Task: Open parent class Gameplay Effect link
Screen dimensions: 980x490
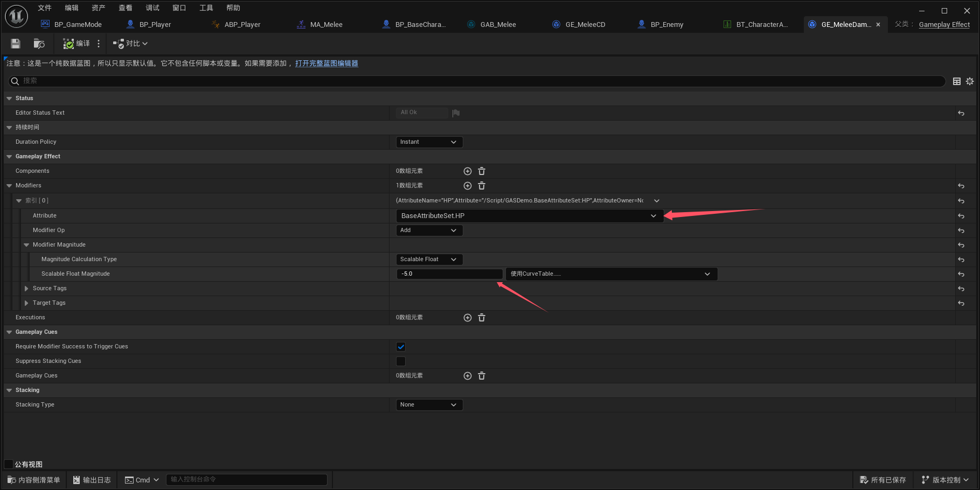Action: (x=944, y=24)
